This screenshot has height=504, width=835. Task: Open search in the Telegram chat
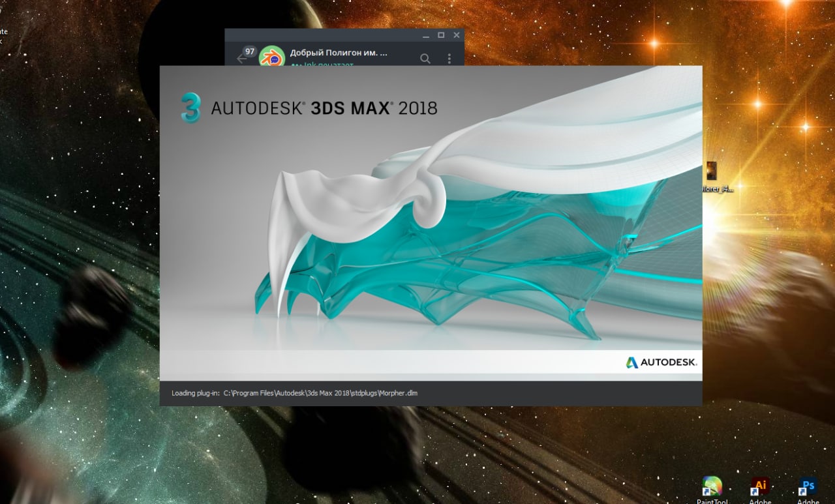click(425, 59)
